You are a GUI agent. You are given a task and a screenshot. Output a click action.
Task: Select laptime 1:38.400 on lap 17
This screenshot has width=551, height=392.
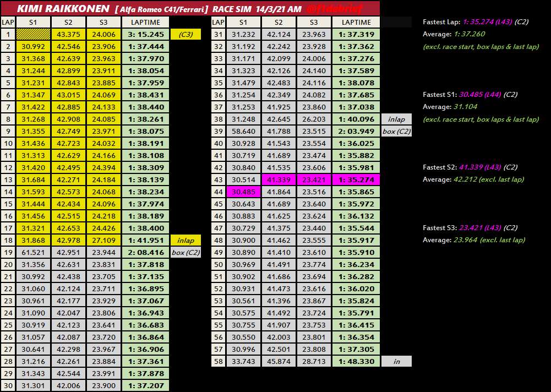pyautogui.click(x=145, y=228)
